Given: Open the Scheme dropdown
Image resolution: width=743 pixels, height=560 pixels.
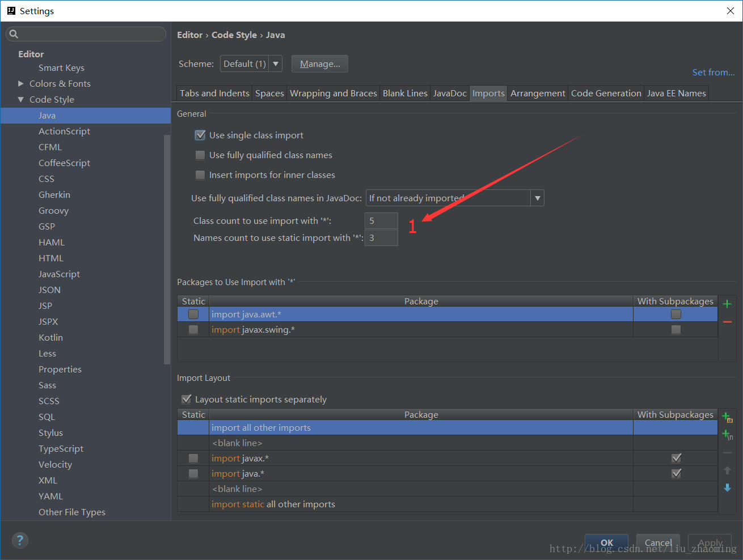Looking at the screenshot, I should (275, 63).
